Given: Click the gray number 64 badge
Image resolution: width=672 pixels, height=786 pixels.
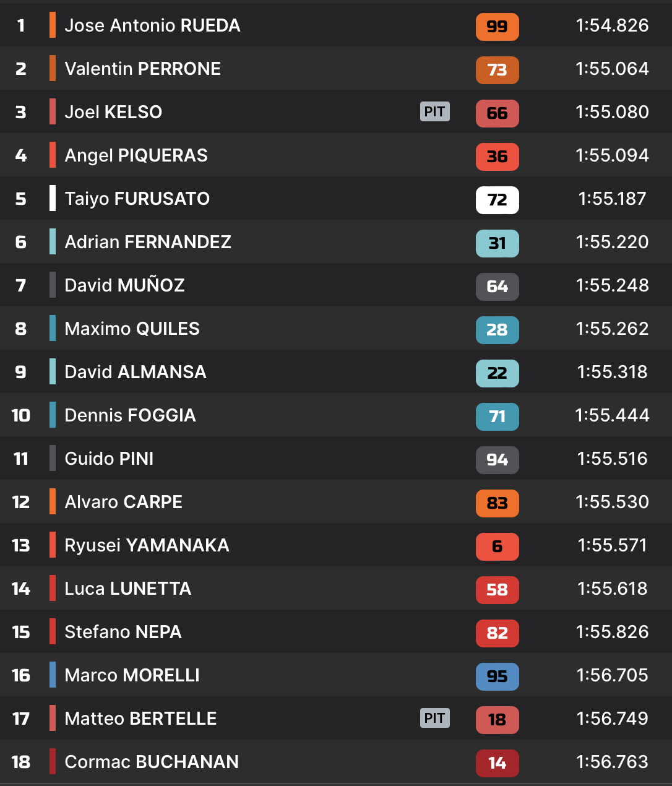Looking at the screenshot, I should click(x=497, y=287).
